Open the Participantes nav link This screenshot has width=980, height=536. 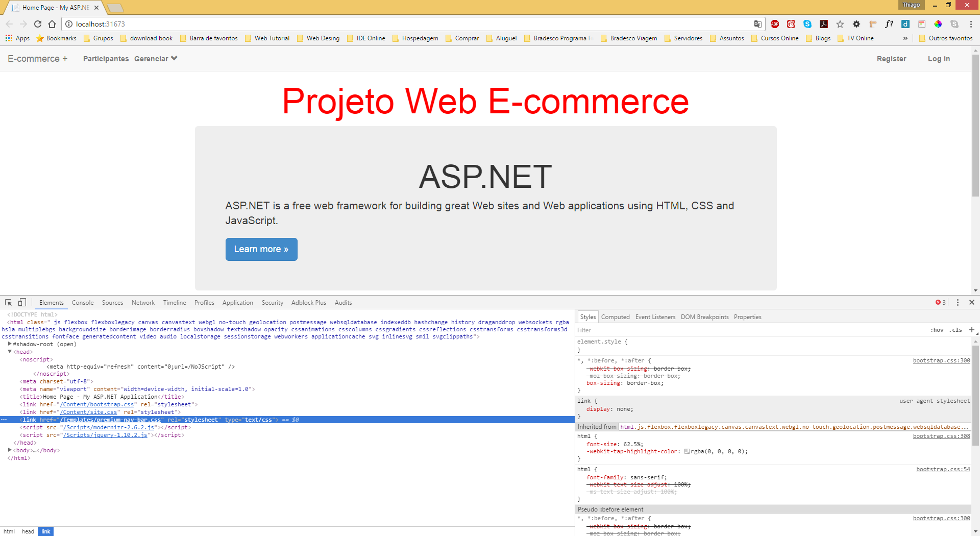tap(106, 59)
